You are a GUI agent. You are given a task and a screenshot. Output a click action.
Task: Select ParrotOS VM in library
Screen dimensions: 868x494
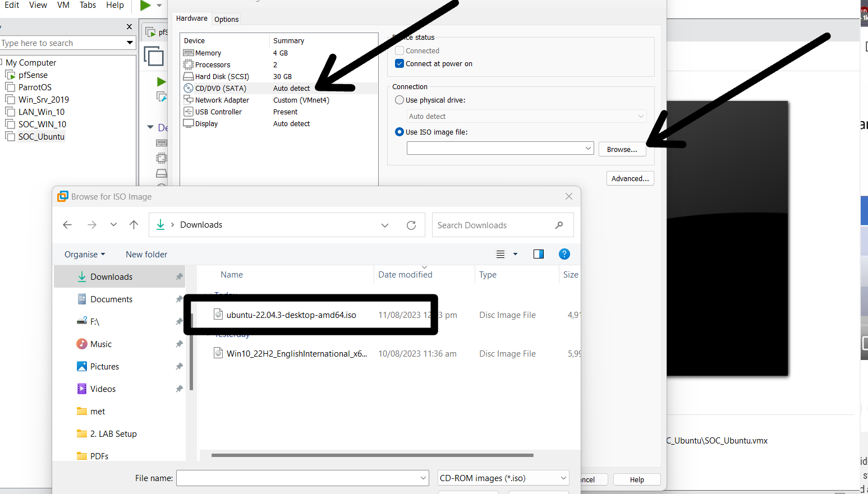coord(35,87)
